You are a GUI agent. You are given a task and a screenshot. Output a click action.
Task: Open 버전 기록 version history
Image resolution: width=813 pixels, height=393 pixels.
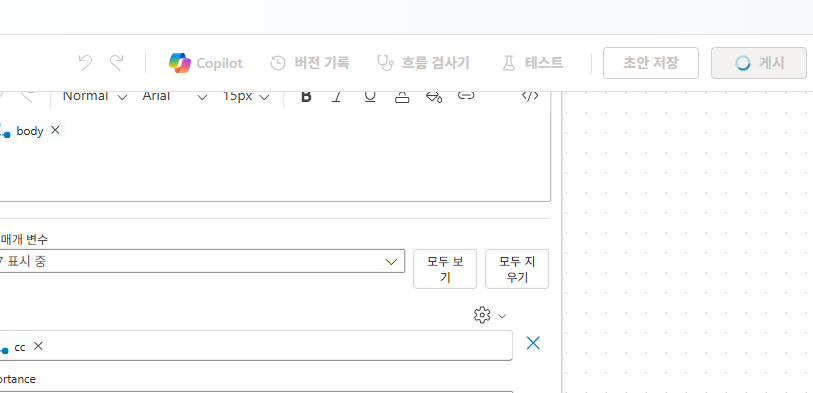click(310, 63)
